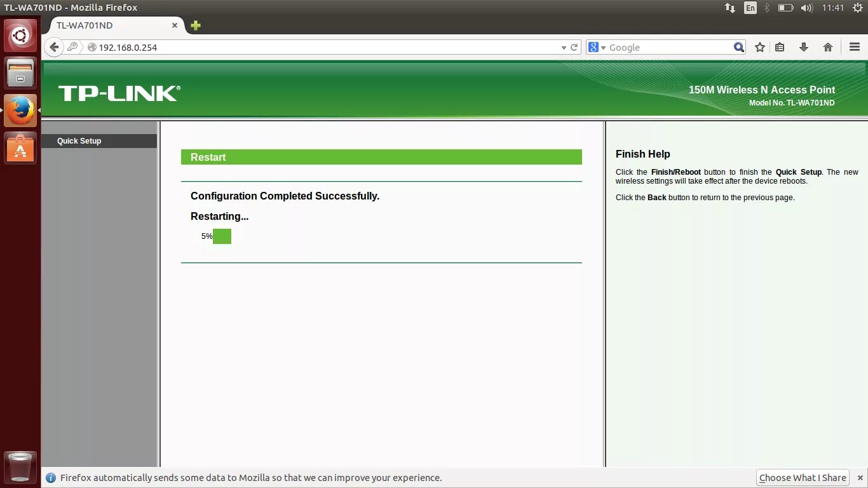Dismiss the Firefox data notification bar
Screen dimensions: 868x488
pos(860,478)
